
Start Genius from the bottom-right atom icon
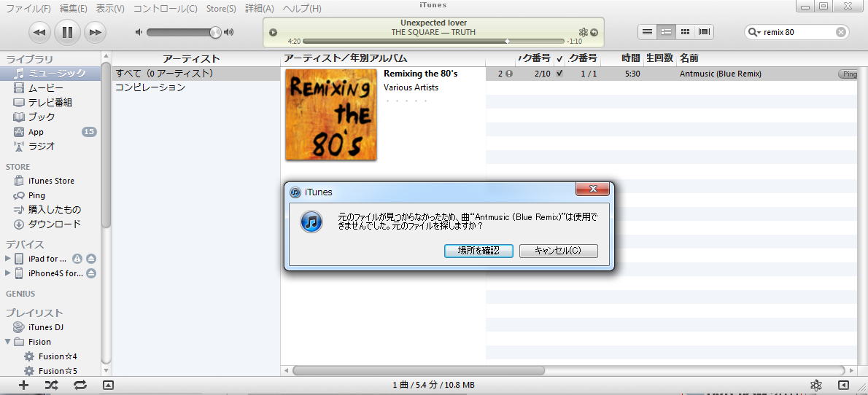click(815, 386)
